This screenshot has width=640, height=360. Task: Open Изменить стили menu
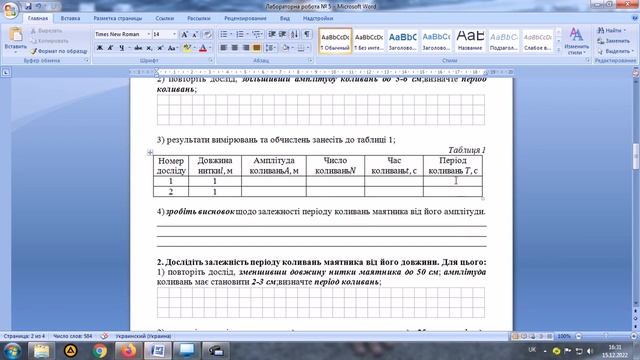coord(576,41)
